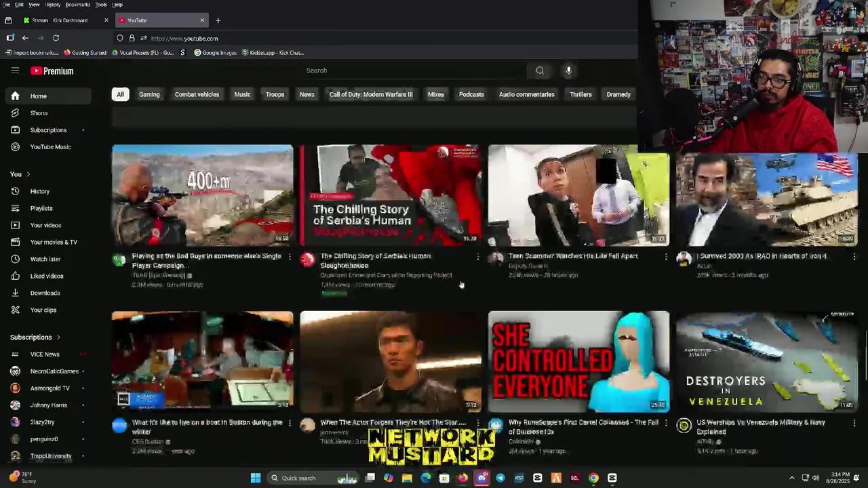The height and width of the screenshot is (488, 868).
Task: Expand the Subscriptions list header
Action: point(35,337)
